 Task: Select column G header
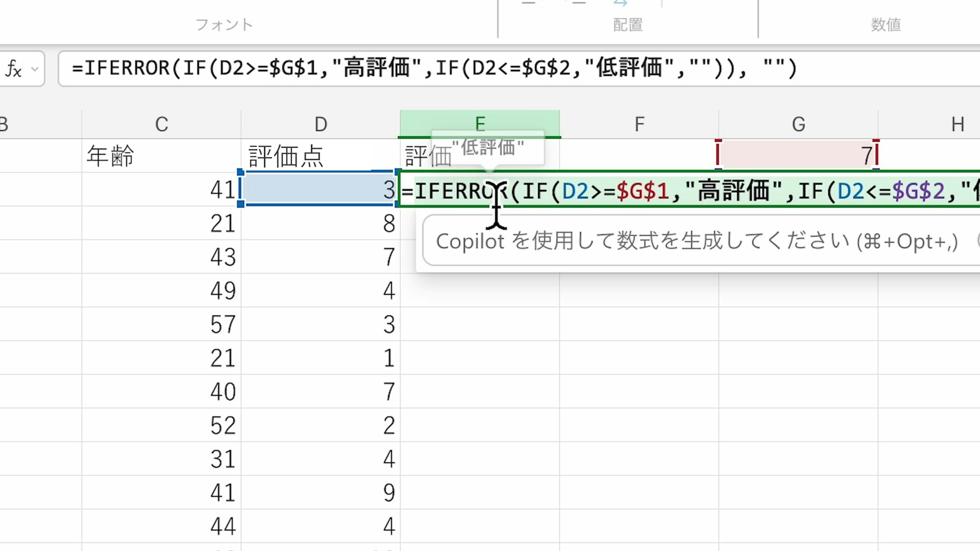pyautogui.click(x=798, y=124)
